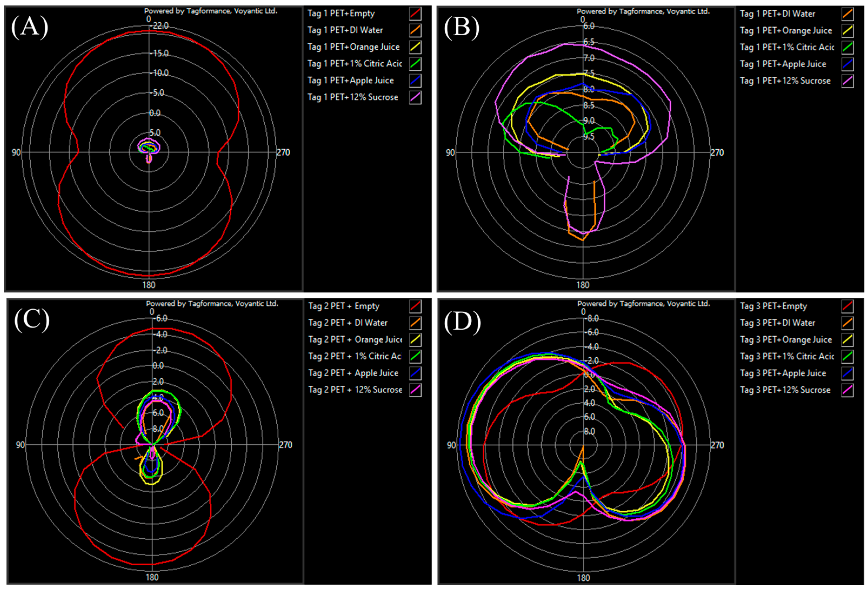Click magenta swatch for Tag 3 PET+12% Sucrose

[x=847, y=390]
